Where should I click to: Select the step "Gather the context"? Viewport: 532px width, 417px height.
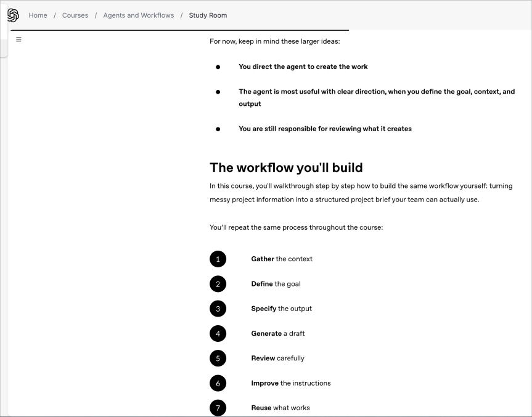tap(282, 259)
